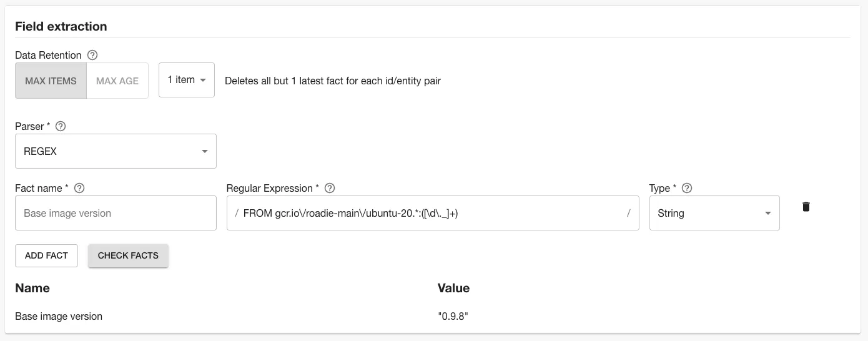The width and height of the screenshot is (868, 341).
Task: Select the 'Base image version' result row
Action: point(59,316)
